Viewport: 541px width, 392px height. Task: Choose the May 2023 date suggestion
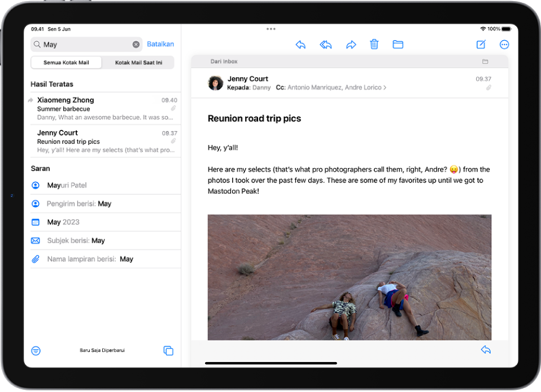pyautogui.click(x=59, y=222)
